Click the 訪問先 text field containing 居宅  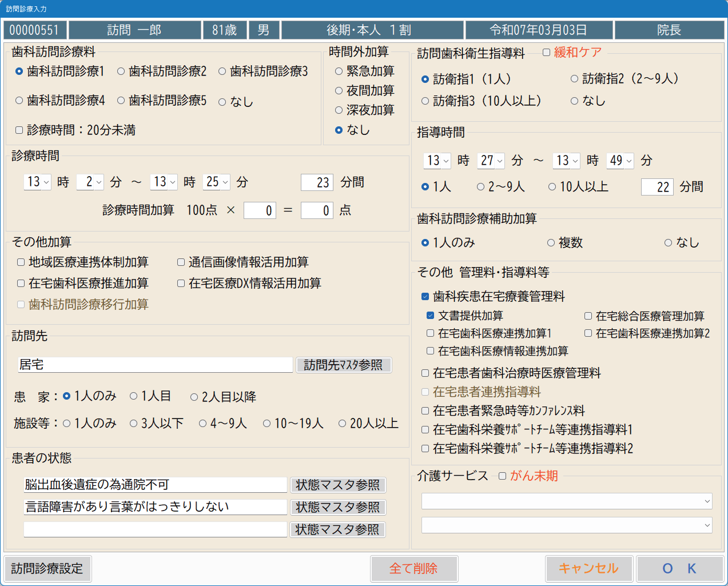(156, 365)
